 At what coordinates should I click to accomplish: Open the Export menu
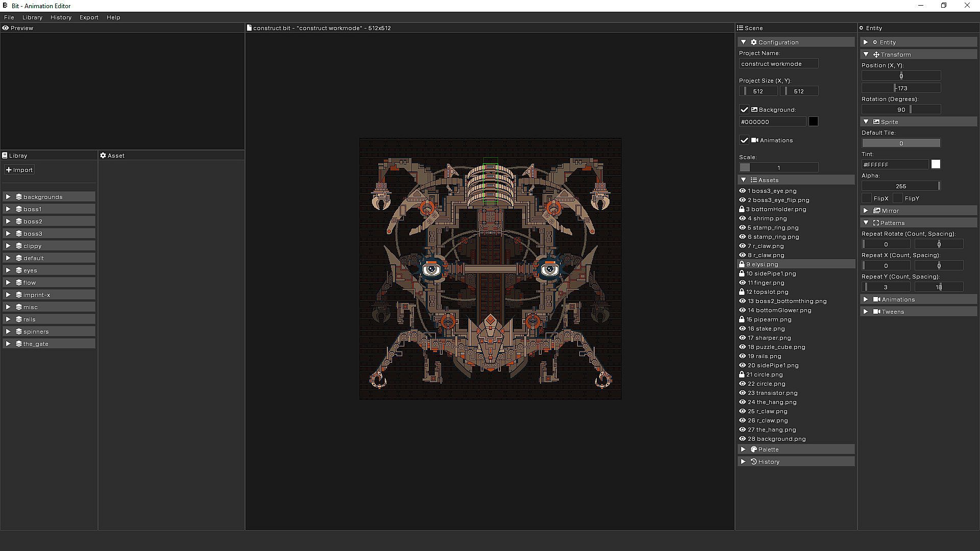89,17
